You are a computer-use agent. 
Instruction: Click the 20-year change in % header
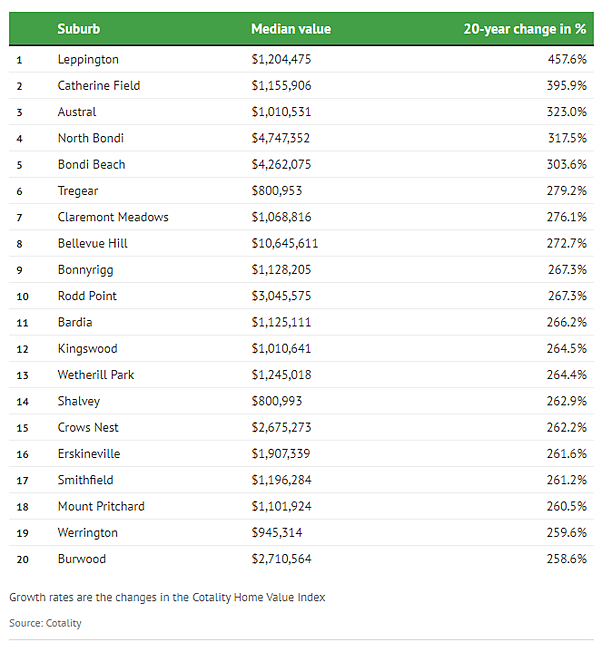[x=525, y=29]
